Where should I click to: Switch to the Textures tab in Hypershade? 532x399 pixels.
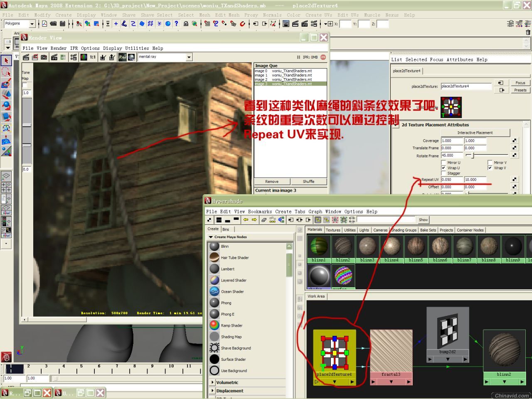pyautogui.click(x=333, y=230)
